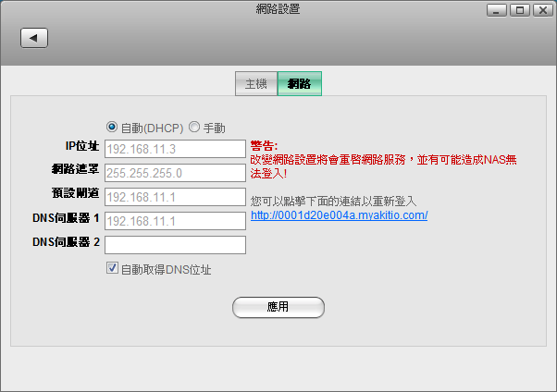This screenshot has height=392, width=557.
Task: Choose the 手動 radio option
Action: coord(194,128)
